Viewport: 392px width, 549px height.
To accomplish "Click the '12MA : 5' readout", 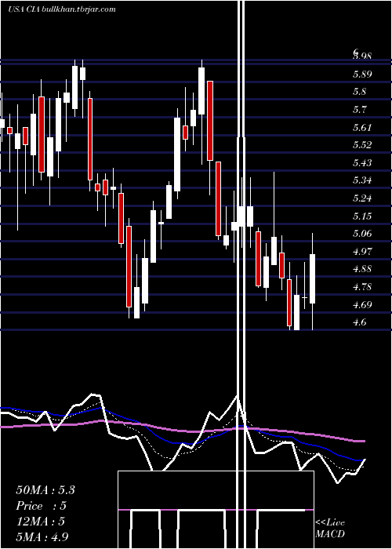I will pos(40,522).
